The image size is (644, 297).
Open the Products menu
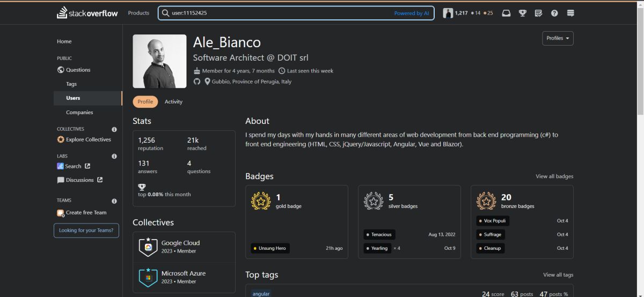[138, 13]
